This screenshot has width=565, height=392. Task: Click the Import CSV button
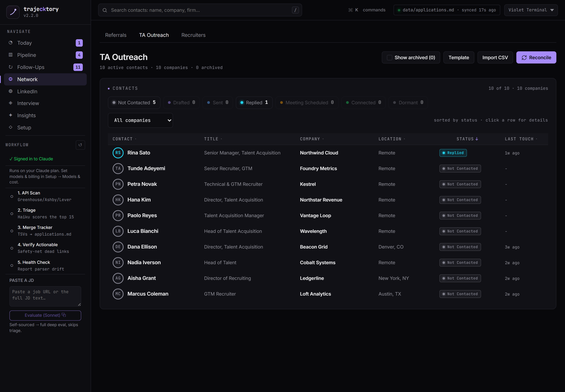click(495, 57)
